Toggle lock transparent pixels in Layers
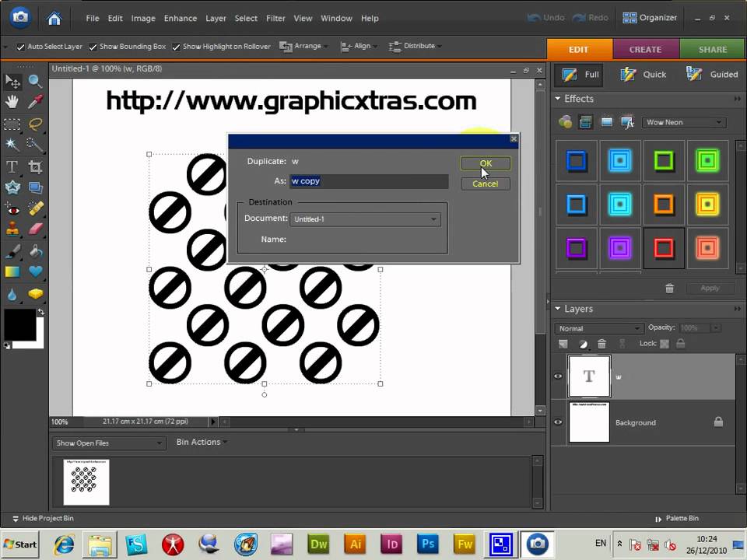Image resolution: width=747 pixels, height=560 pixels. pyautogui.click(x=665, y=343)
